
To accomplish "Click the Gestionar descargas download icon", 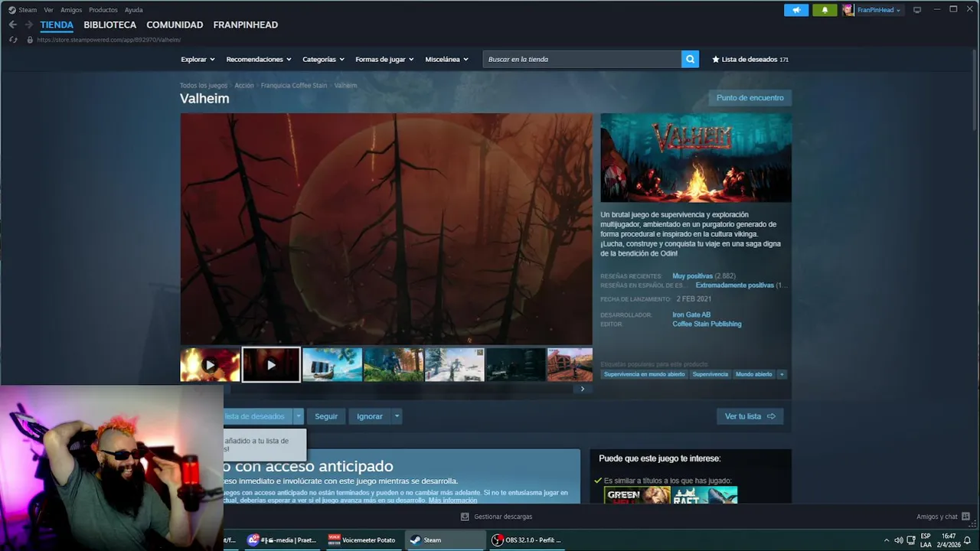I will coord(465,517).
